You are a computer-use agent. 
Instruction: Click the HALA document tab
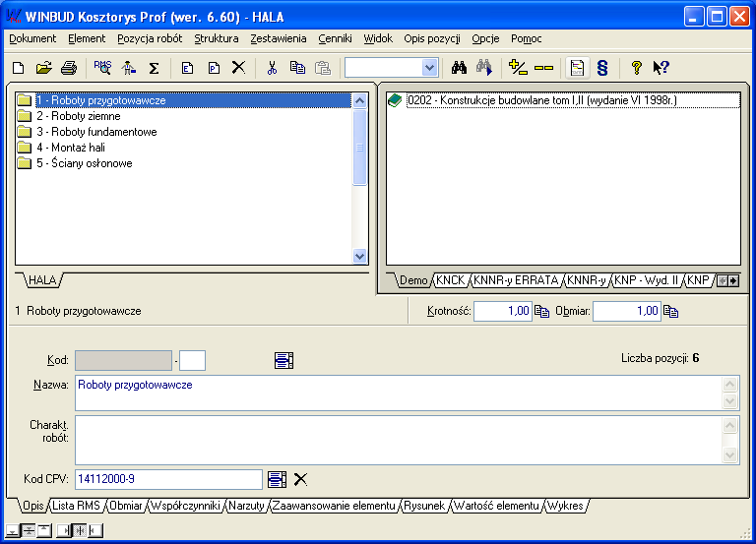point(42,280)
